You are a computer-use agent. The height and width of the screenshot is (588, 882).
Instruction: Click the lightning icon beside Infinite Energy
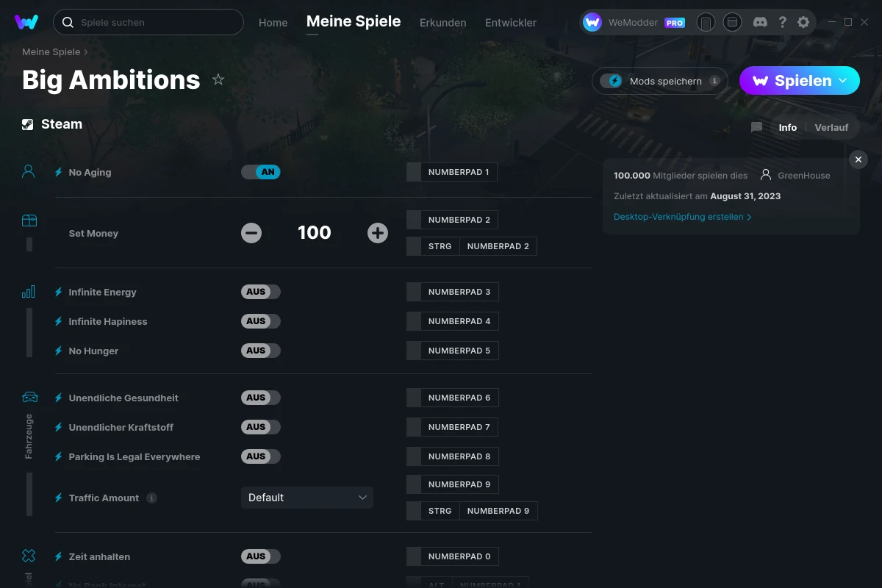[x=59, y=292]
